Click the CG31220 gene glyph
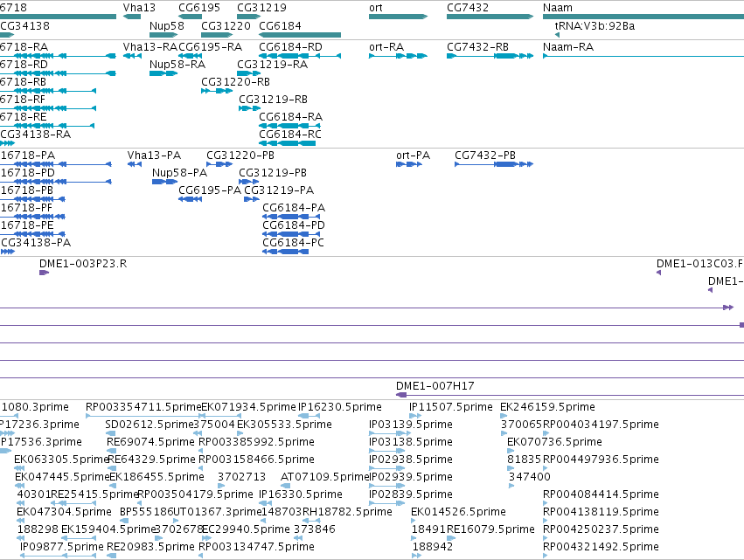The height and width of the screenshot is (560, 744). pyautogui.click(x=217, y=35)
